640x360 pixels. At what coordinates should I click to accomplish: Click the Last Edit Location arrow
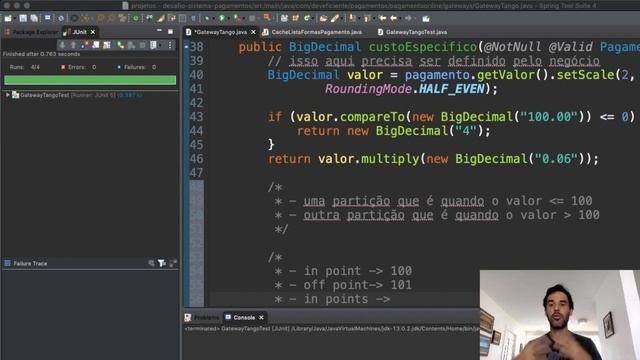[382, 18]
